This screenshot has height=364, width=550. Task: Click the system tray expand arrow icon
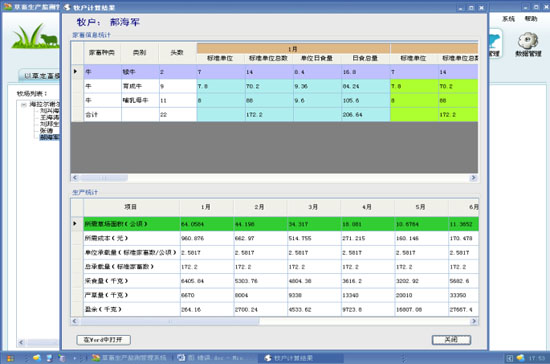510,358
